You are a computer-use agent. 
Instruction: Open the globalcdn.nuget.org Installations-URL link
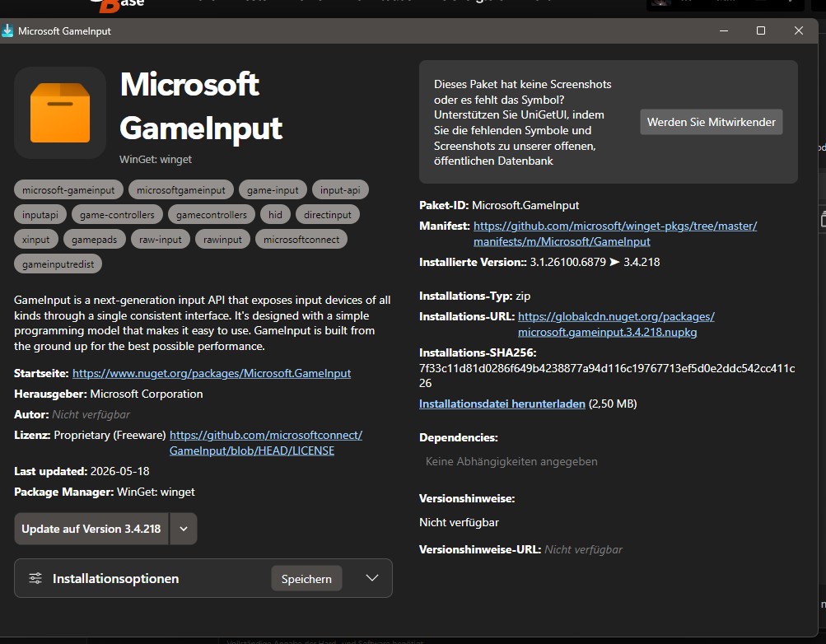616,324
